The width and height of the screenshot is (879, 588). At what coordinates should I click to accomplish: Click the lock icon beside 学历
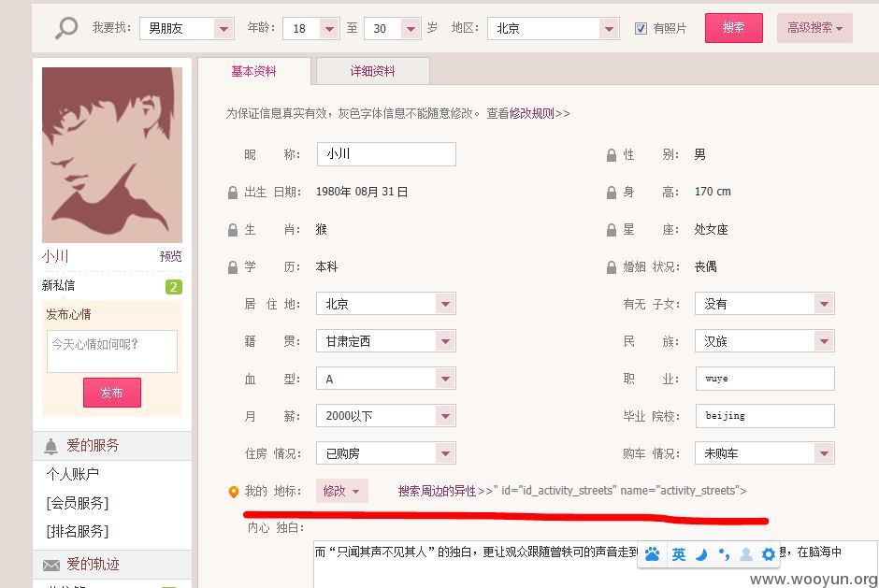233,267
